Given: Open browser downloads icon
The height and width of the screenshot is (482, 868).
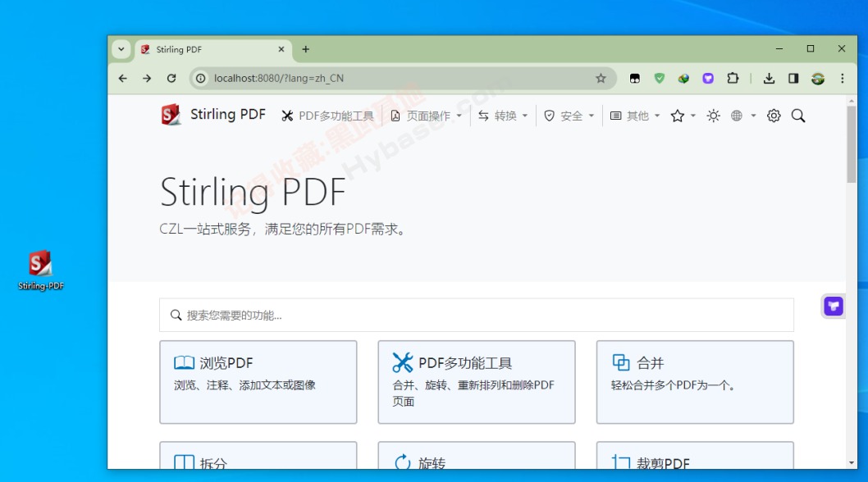Looking at the screenshot, I should point(769,78).
